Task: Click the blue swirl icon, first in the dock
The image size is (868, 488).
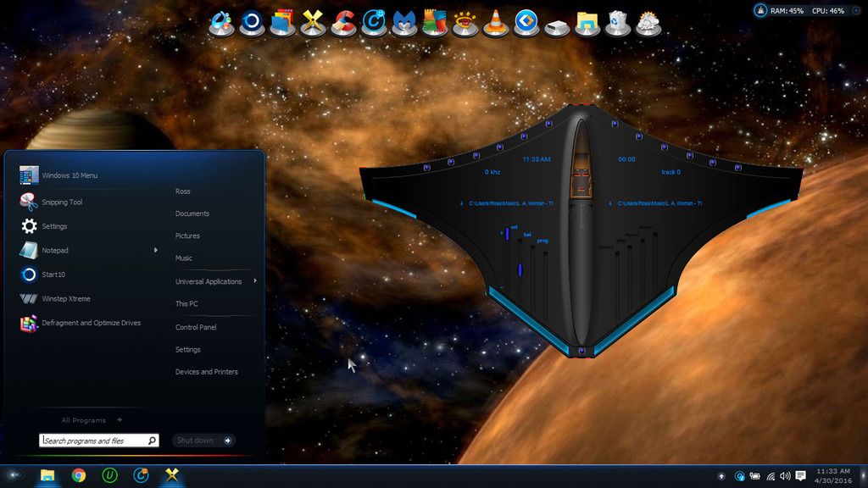Action: click(221, 23)
